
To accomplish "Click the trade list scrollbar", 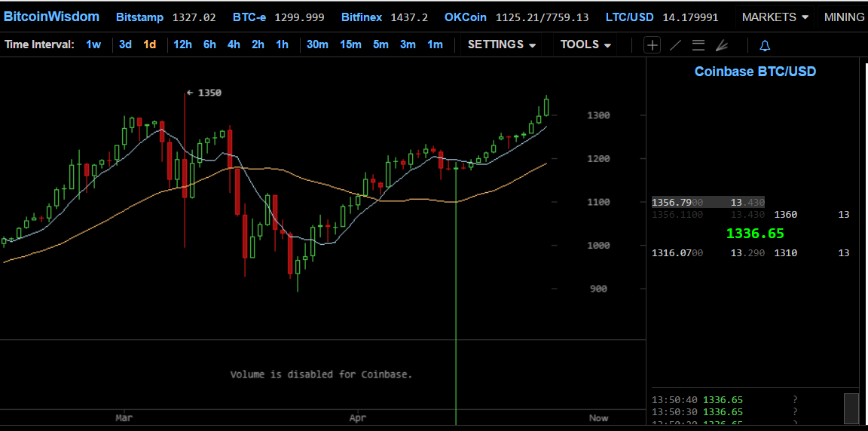I will tap(851, 408).
